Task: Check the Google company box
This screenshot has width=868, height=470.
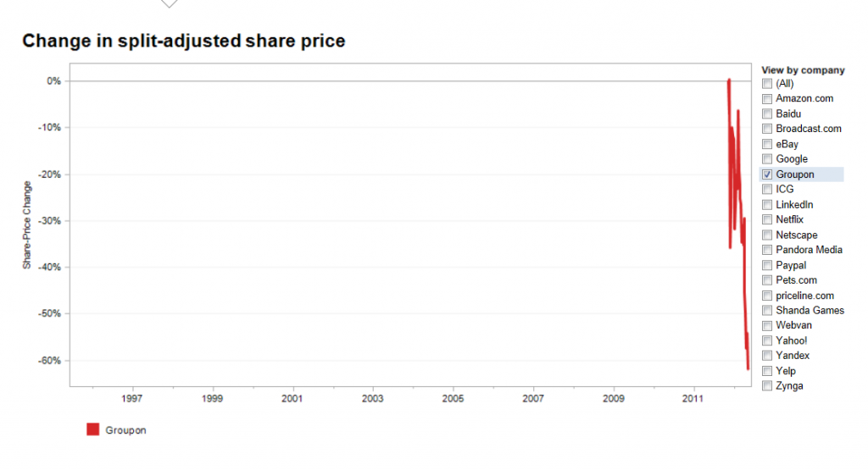Action: coord(767,159)
